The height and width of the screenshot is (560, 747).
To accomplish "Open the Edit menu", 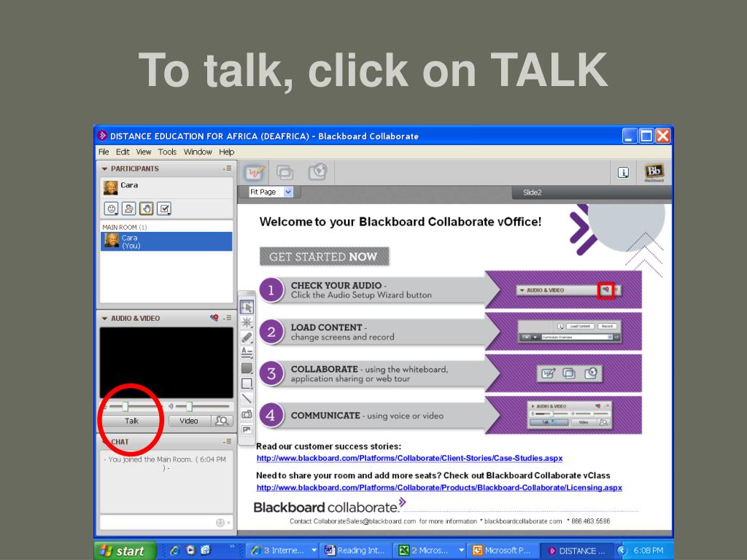I will pos(123,152).
